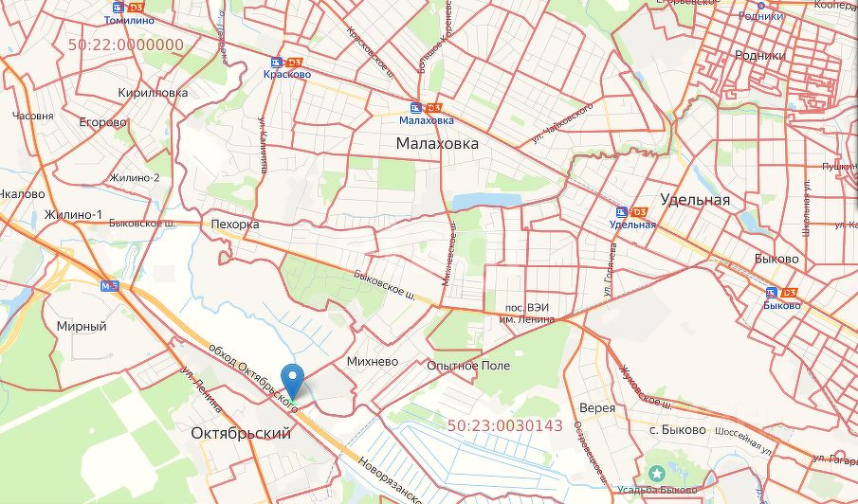Click the Малаховка railway station icon
The height and width of the screenshot is (504, 858).
(416, 108)
